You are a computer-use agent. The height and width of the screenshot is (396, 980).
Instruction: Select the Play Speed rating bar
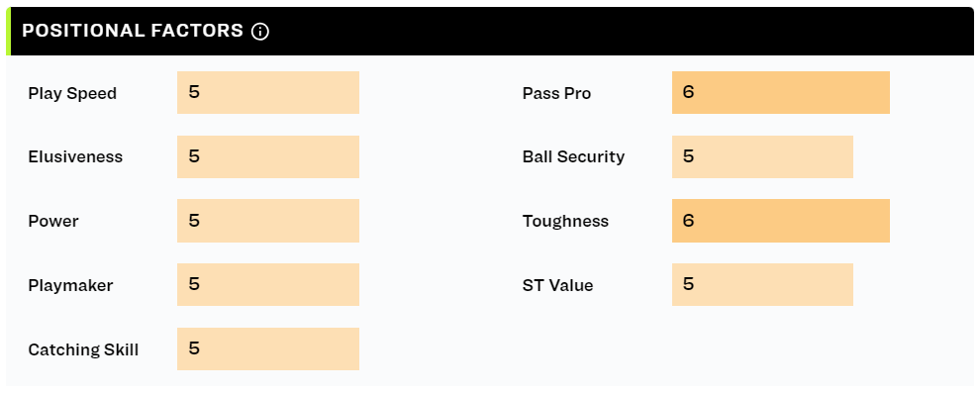[268, 92]
